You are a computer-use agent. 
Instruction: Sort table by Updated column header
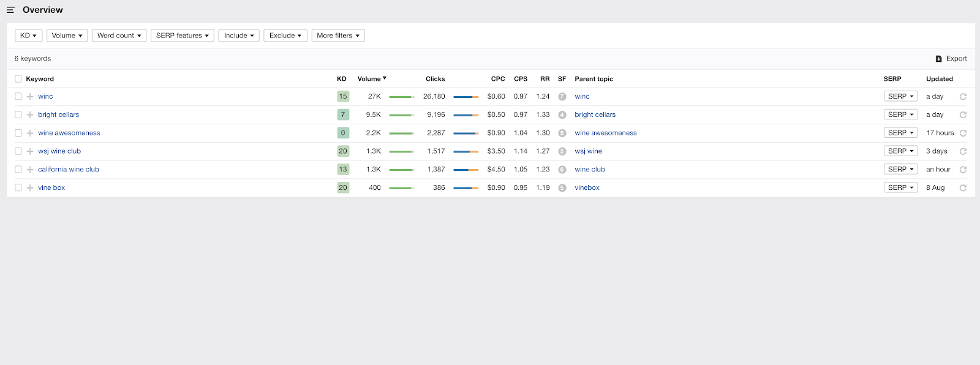click(x=940, y=79)
